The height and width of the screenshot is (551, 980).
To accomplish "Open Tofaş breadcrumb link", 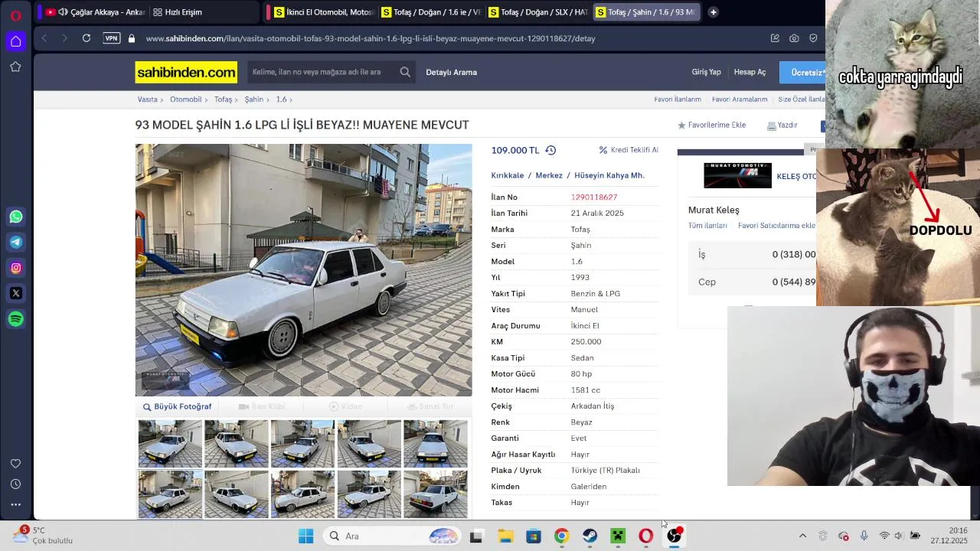I will tap(223, 99).
